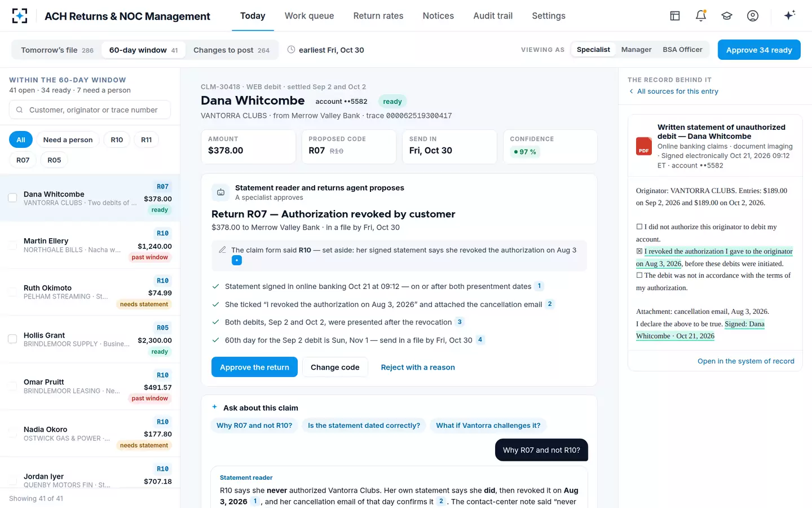Switch viewing role to Manager
Image resolution: width=812 pixels, height=508 pixels.
coord(636,50)
